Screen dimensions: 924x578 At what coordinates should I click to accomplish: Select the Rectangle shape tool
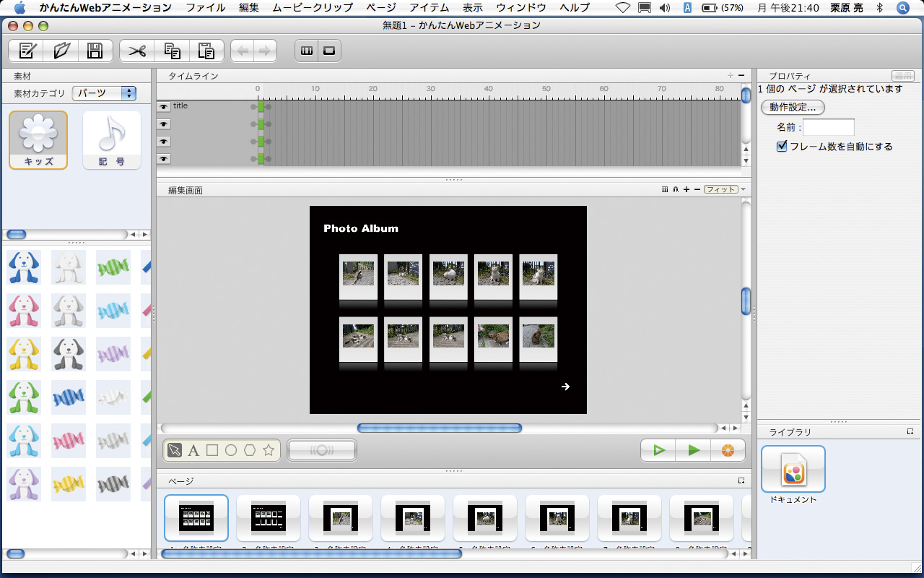coord(212,451)
